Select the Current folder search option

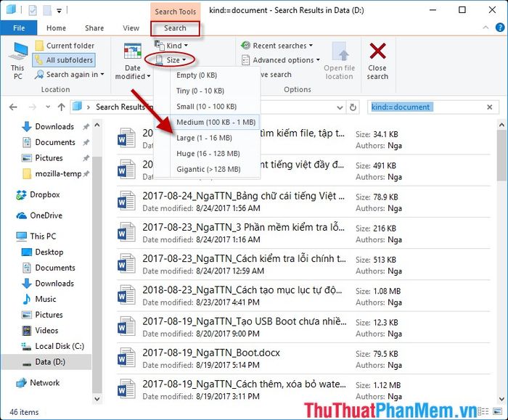(65, 46)
